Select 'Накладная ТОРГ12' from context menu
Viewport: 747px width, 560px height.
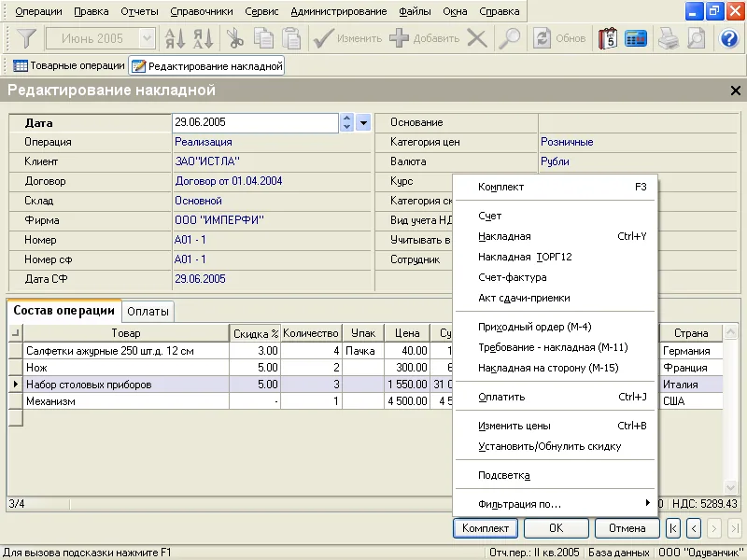[525, 257]
